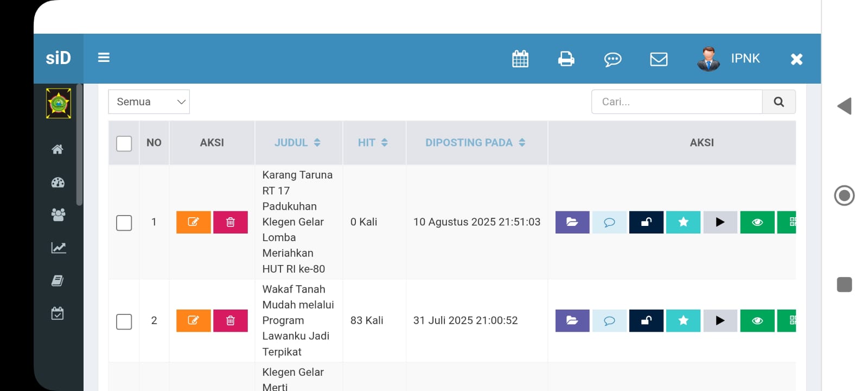The image size is (868, 391).
Task: Delete the Wakaf Tanah article with trash button
Action: (231, 320)
